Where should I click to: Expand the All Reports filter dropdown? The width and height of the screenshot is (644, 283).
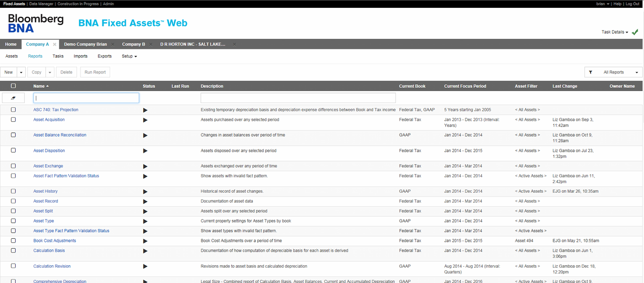tap(636, 72)
